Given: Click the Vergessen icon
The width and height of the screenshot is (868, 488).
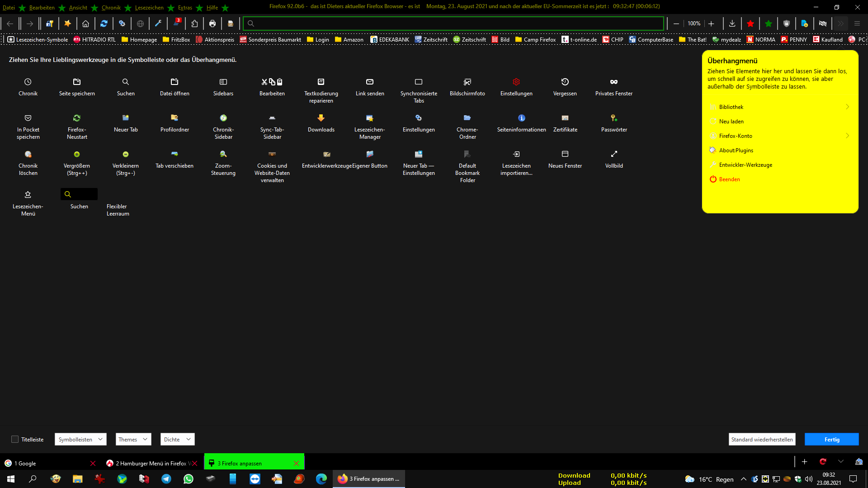Looking at the screenshot, I should coord(565,82).
